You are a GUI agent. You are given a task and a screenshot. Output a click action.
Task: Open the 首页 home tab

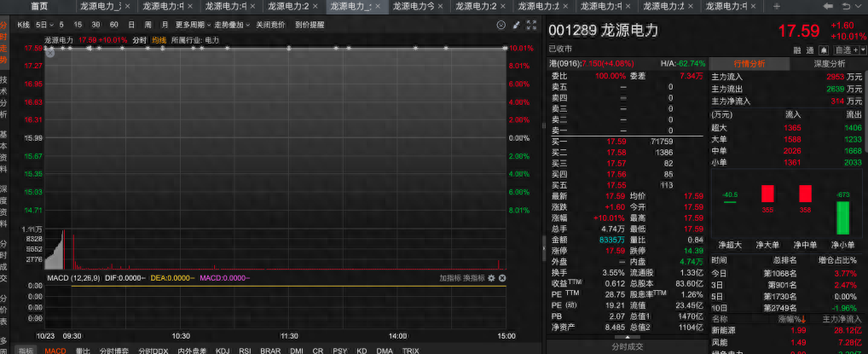(x=38, y=7)
